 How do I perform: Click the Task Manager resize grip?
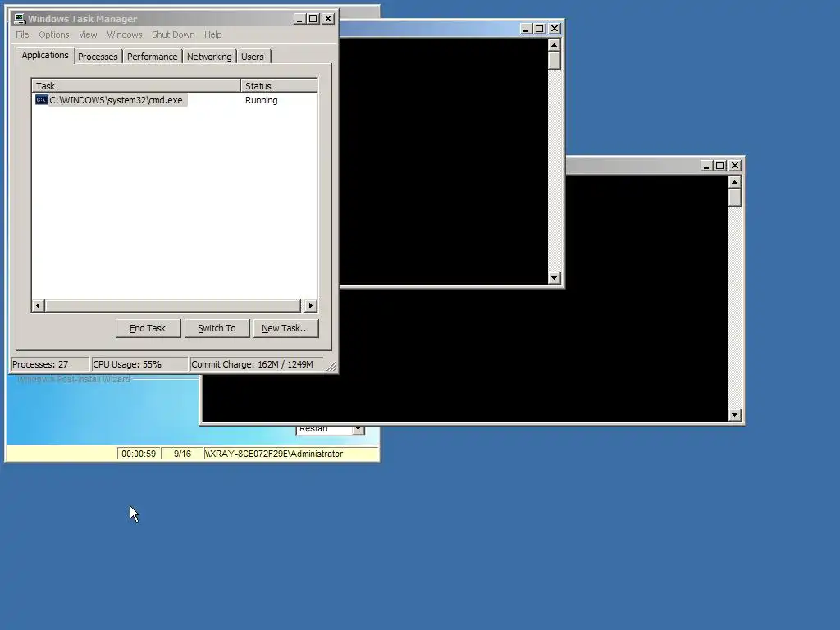331,367
